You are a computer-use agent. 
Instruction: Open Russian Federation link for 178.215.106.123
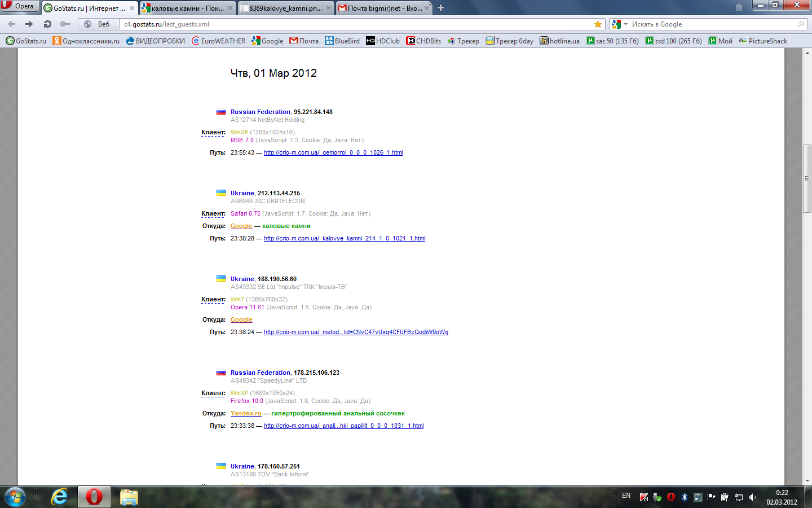(260, 373)
